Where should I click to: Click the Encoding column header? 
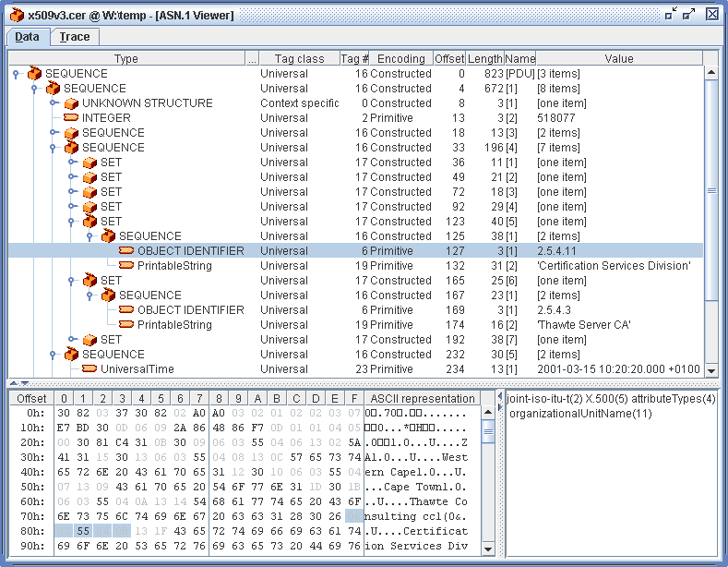(x=401, y=58)
